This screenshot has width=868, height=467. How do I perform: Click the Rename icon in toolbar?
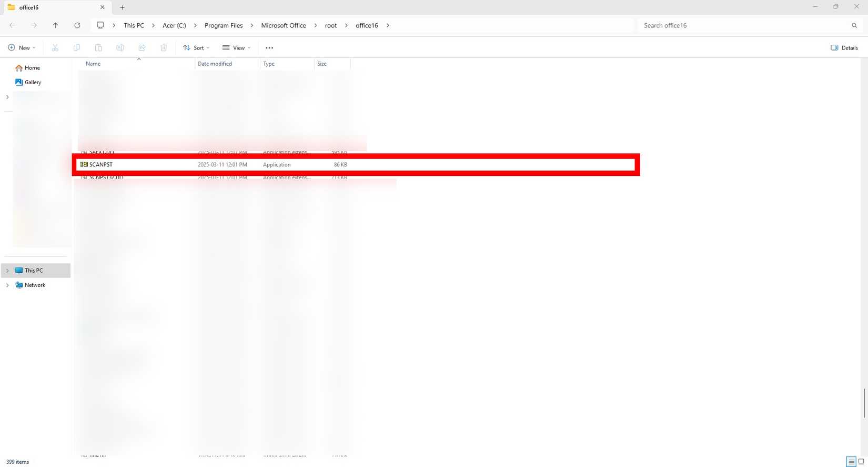(120, 48)
